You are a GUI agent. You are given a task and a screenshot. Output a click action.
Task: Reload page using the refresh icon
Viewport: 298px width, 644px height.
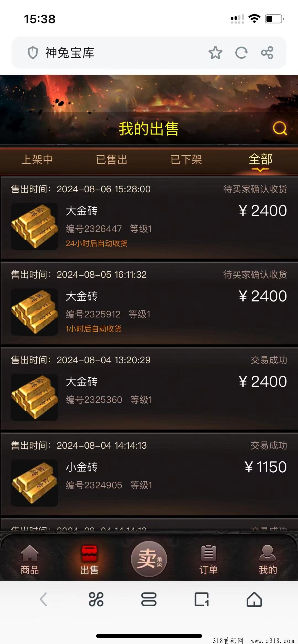click(241, 53)
